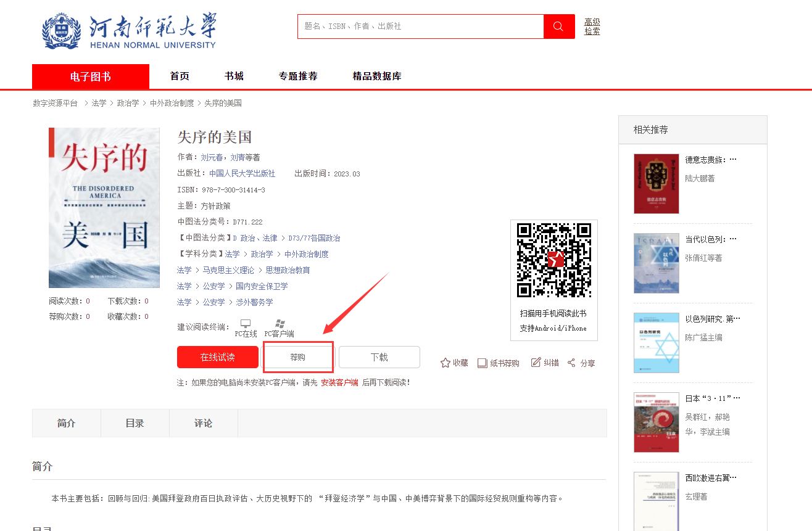The width and height of the screenshot is (812, 531).
Task: Switch to the 评论 tab
Action: [203, 423]
